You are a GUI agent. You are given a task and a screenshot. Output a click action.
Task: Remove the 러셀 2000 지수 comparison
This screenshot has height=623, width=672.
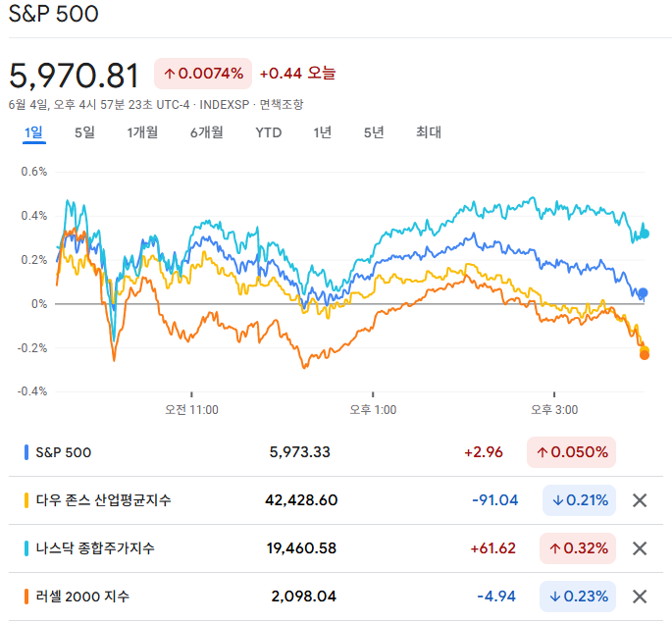640,596
